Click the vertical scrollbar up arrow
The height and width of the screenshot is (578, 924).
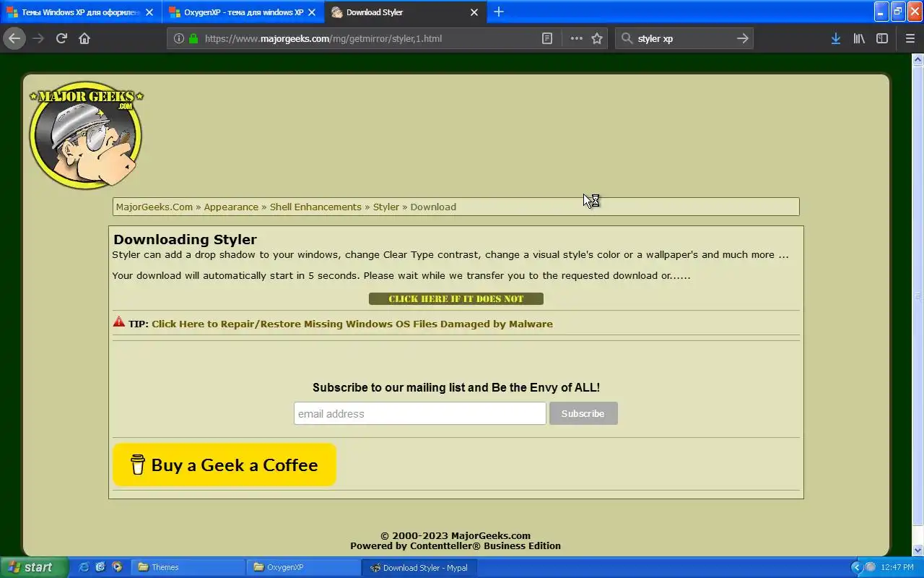(918, 59)
